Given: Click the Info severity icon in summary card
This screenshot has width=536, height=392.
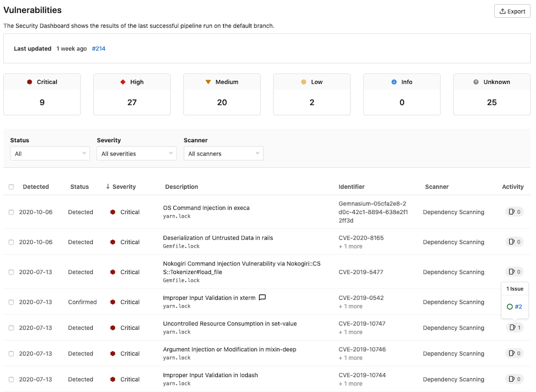Looking at the screenshot, I should pyautogui.click(x=394, y=82).
